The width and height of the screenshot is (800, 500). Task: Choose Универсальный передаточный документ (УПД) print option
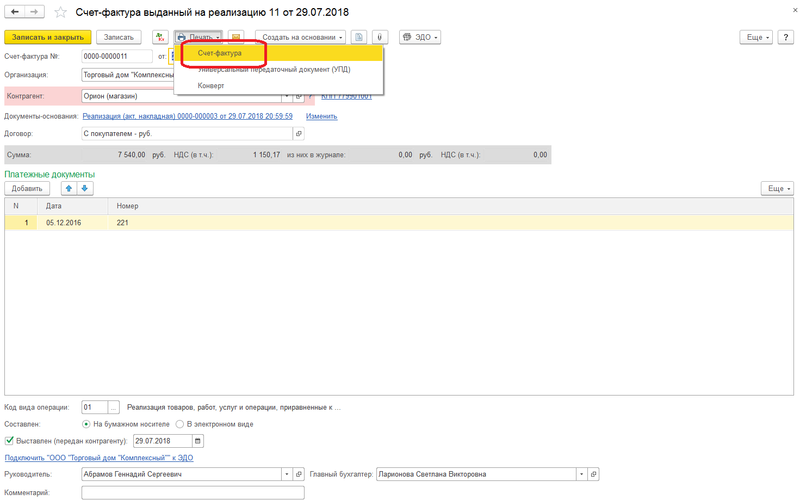point(279,69)
